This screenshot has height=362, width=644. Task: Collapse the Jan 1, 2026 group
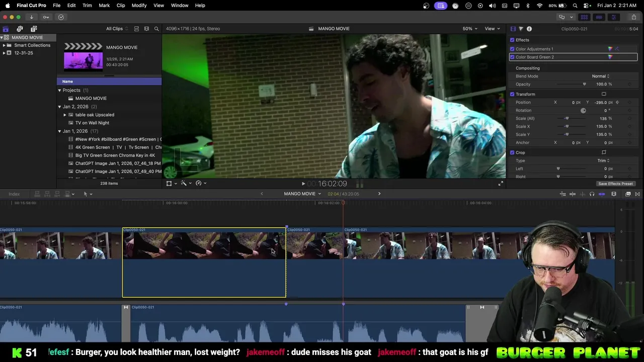pyautogui.click(x=59, y=131)
